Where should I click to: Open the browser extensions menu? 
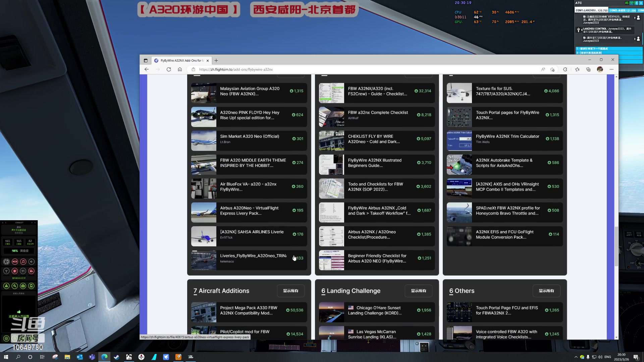[x=565, y=69]
